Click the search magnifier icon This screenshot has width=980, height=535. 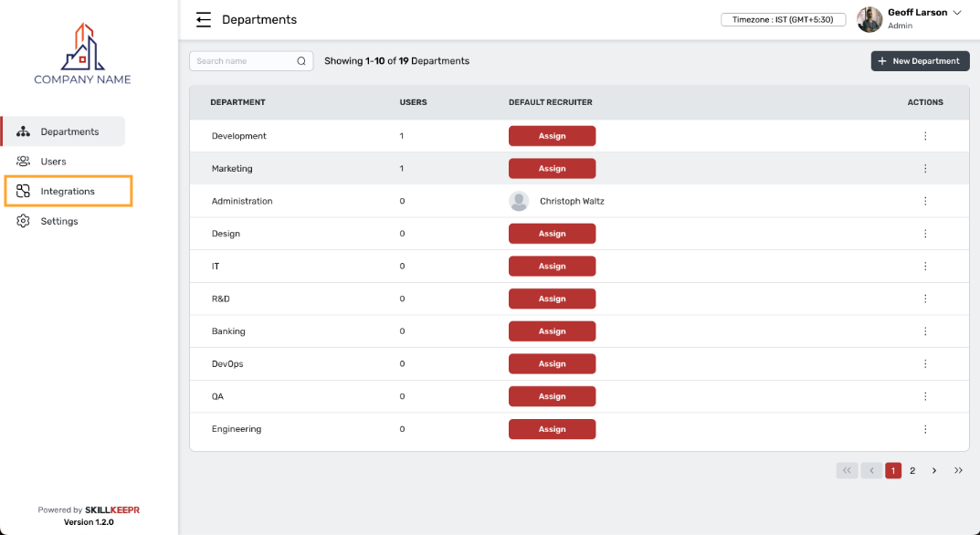pos(301,61)
